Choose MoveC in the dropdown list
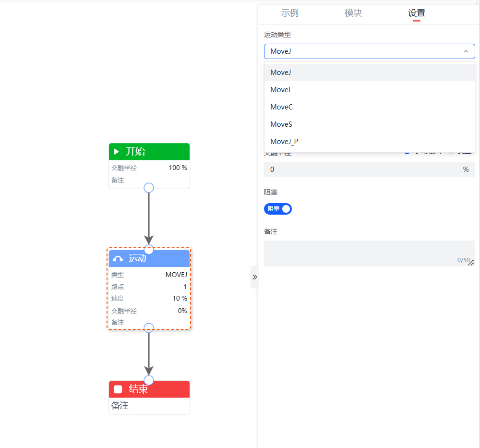The height and width of the screenshot is (448, 480). pyautogui.click(x=281, y=107)
